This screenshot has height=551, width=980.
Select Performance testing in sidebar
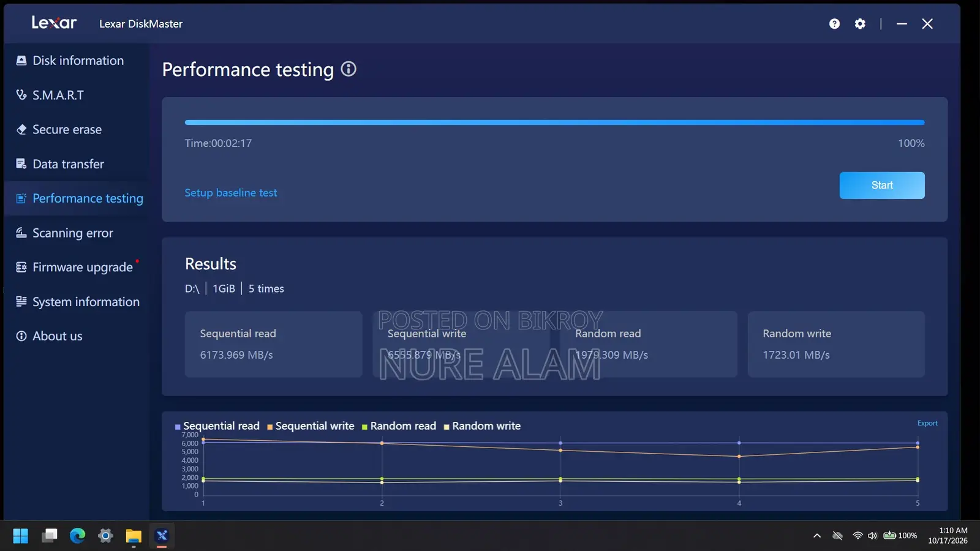77,198
